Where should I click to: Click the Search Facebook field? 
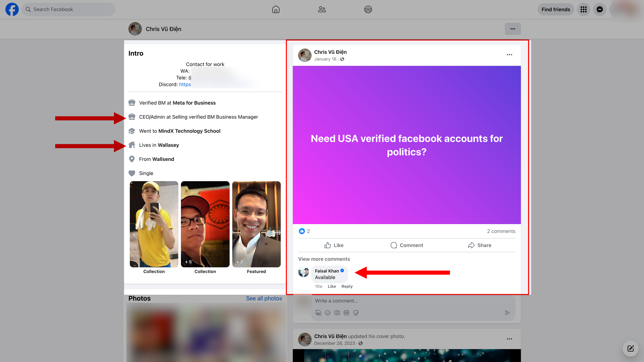click(x=68, y=9)
